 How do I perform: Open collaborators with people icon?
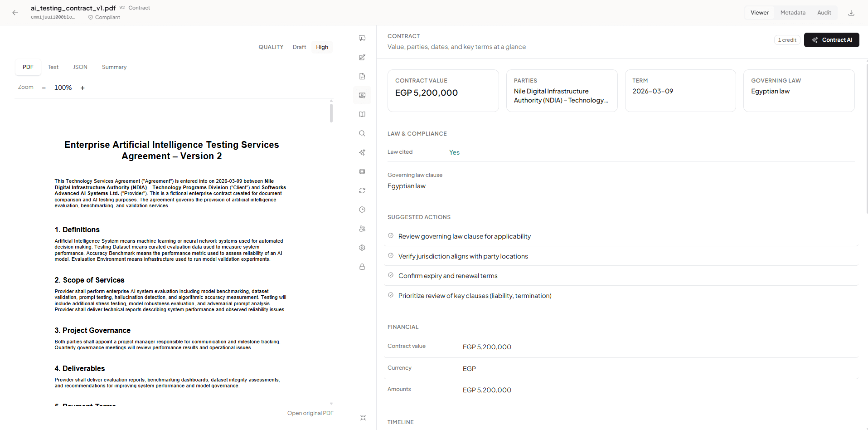tap(362, 228)
